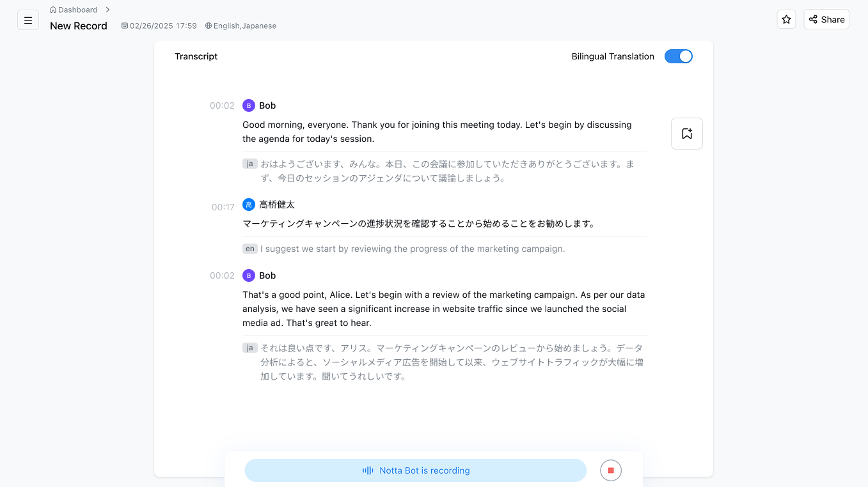Click the calendar icon beside the date
This screenshot has width=868, height=487.
[x=125, y=26]
